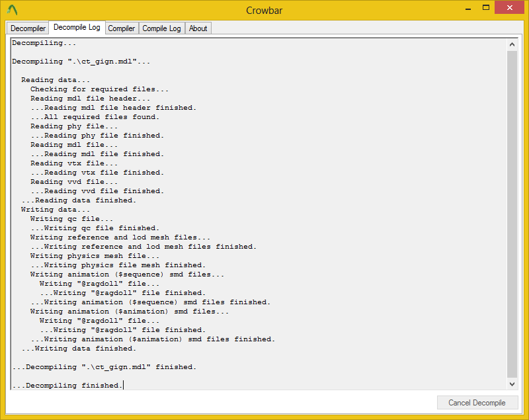The height and width of the screenshot is (420, 529).
Task: Click "...Reading vvd file finished." line
Action: point(97,191)
